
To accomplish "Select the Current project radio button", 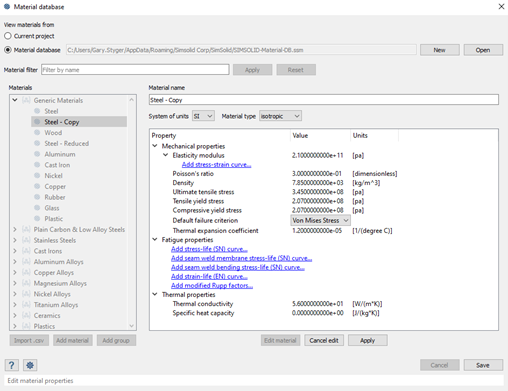I will (x=8, y=36).
